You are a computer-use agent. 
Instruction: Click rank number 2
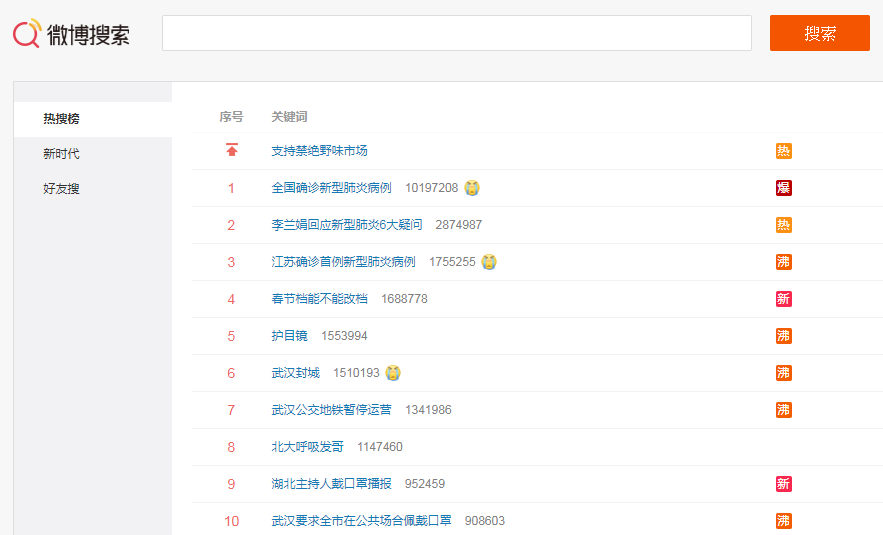pyautogui.click(x=231, y=225)
